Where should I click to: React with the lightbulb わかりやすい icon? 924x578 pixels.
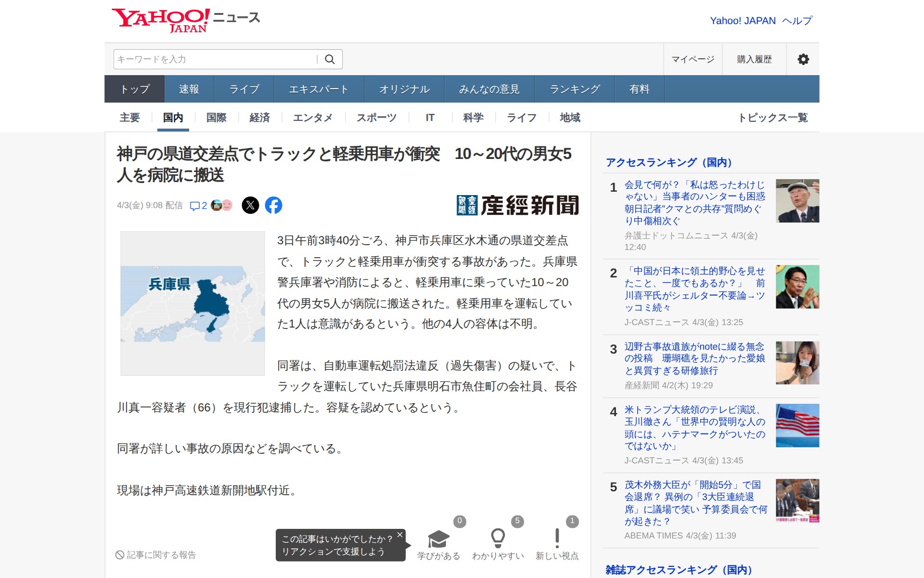498,539
